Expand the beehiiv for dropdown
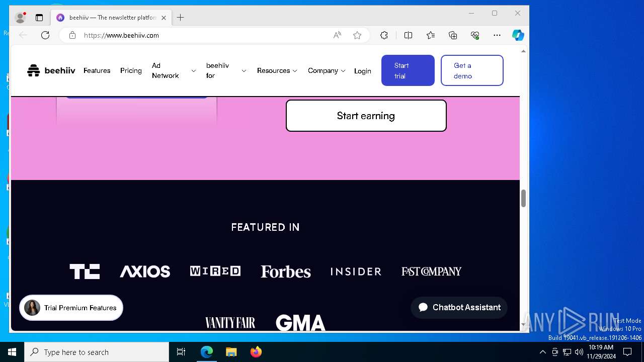 coord(226,70)
